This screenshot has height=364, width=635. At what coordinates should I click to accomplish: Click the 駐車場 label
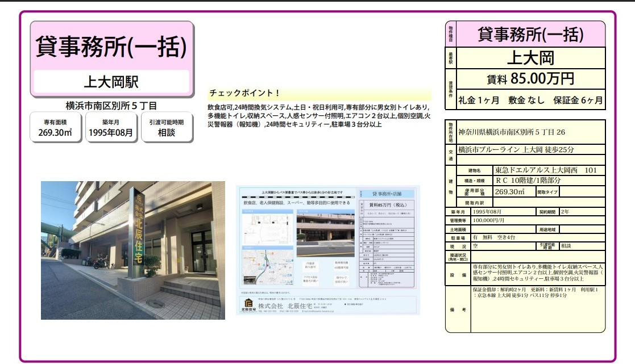(458, 238)
